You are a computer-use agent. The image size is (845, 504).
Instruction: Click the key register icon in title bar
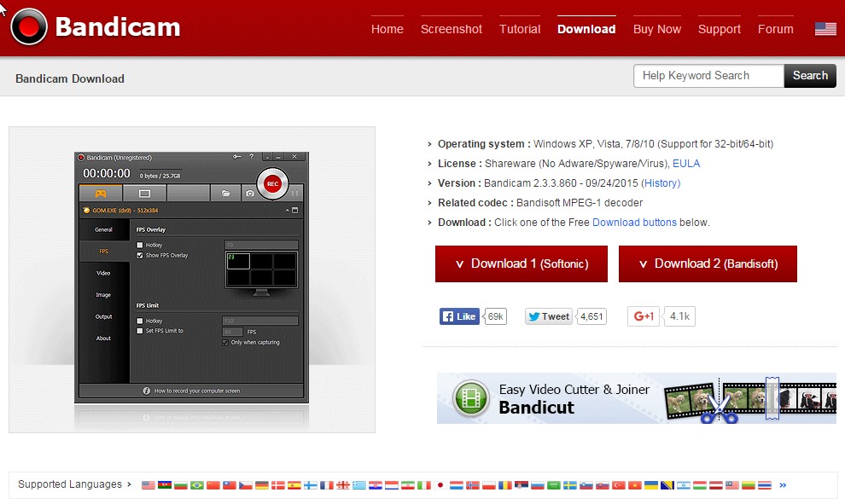coord(236,157)
